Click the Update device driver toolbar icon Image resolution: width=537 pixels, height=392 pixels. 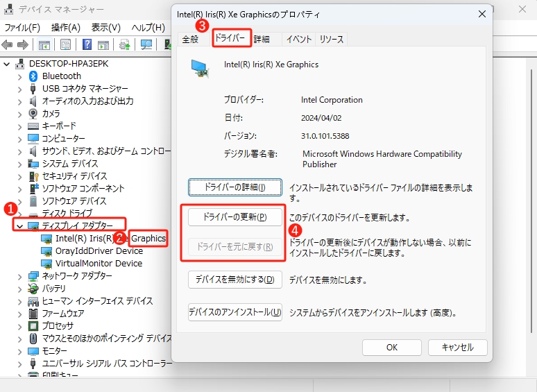pyautogui.click(x=125, y=44)
